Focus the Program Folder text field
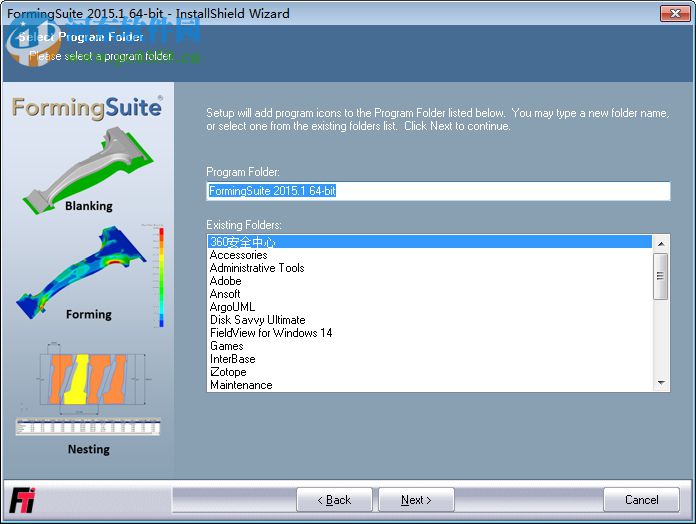Screen dimensions: 696x524 (x=438, y=191)
